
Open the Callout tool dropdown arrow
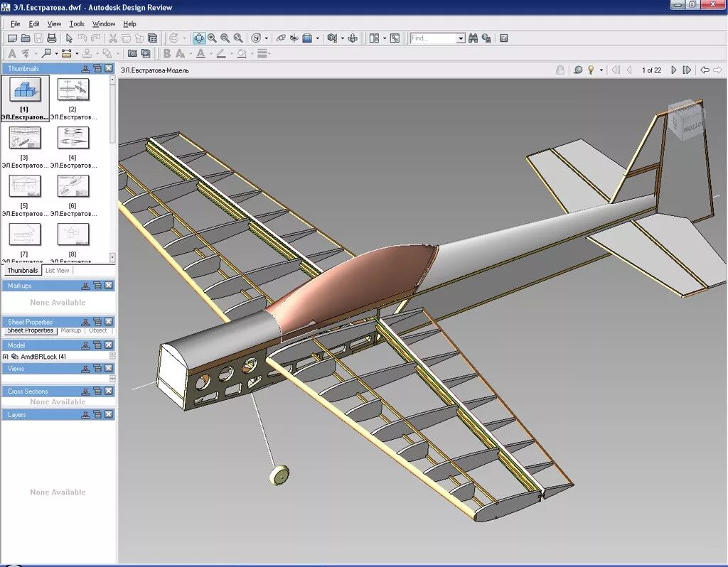tap(56, 53)
